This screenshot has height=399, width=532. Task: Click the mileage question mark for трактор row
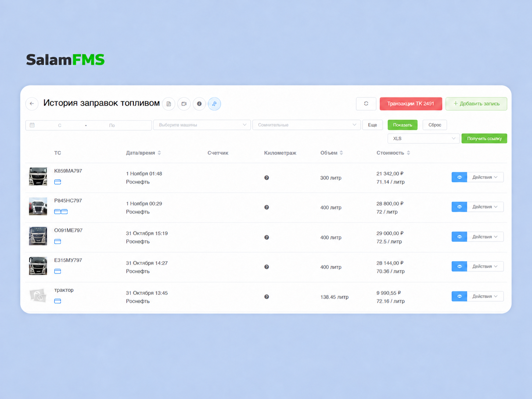267,297
